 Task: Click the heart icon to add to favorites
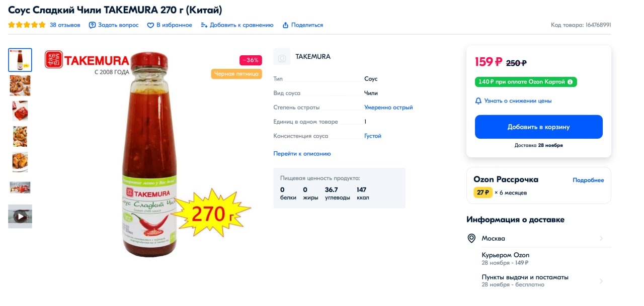150,25
